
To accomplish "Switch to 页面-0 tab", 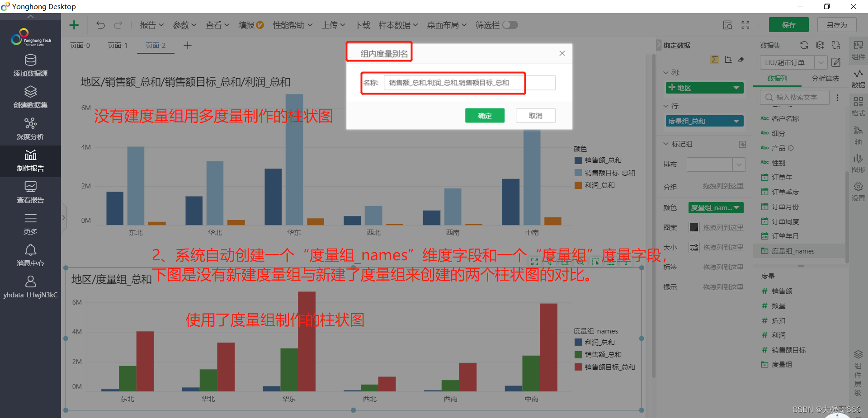I will pos(80,45).
